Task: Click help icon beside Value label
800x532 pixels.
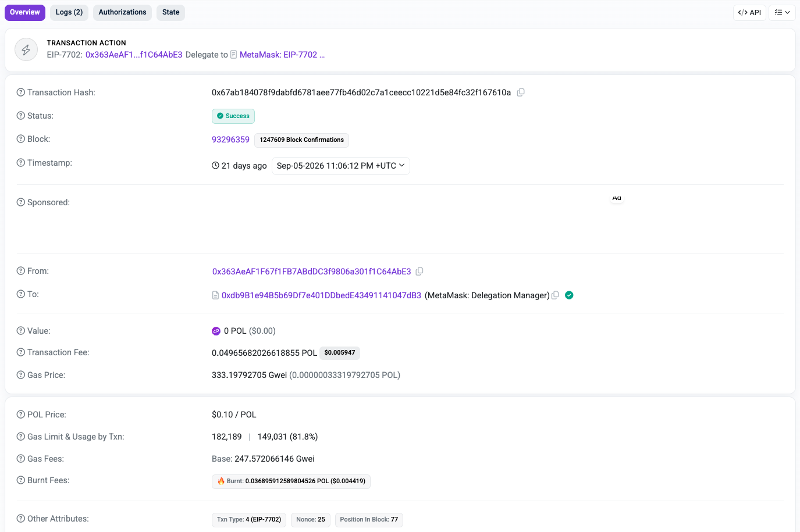Action: tap(21, 331)
